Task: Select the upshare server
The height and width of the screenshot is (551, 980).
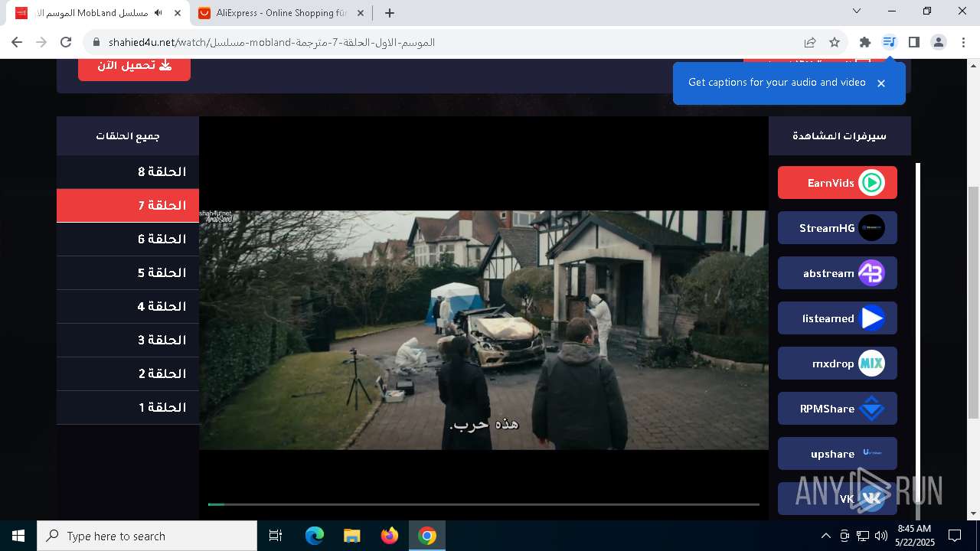Action: [837, 454]
